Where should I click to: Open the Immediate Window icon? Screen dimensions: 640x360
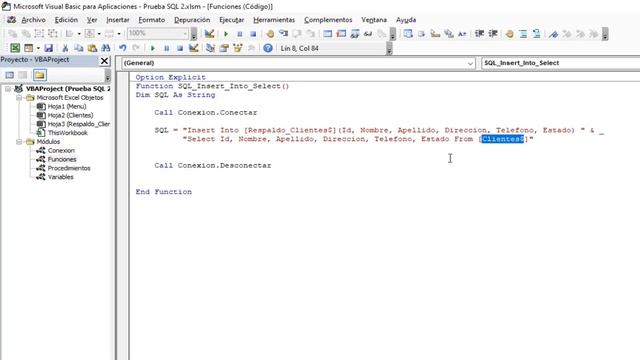tap(341, 34)
